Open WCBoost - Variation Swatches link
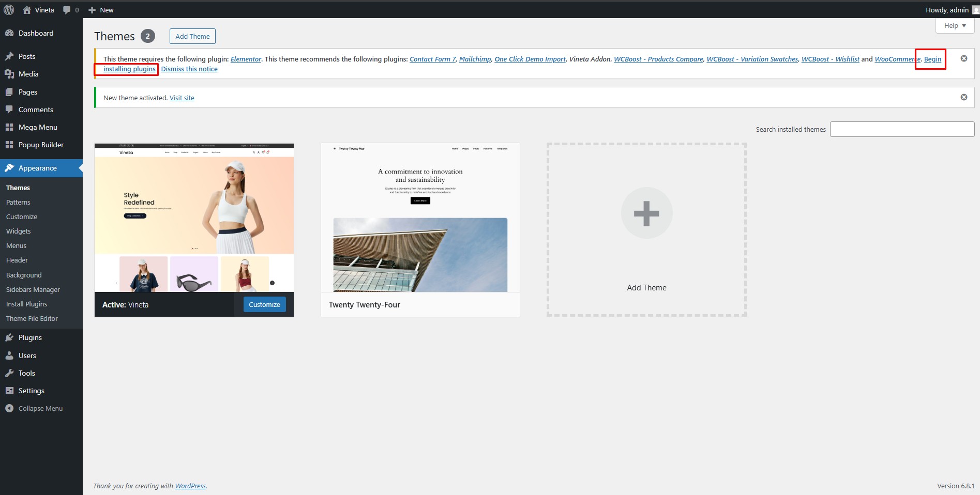Screen dimensions: 980x495 752,59
